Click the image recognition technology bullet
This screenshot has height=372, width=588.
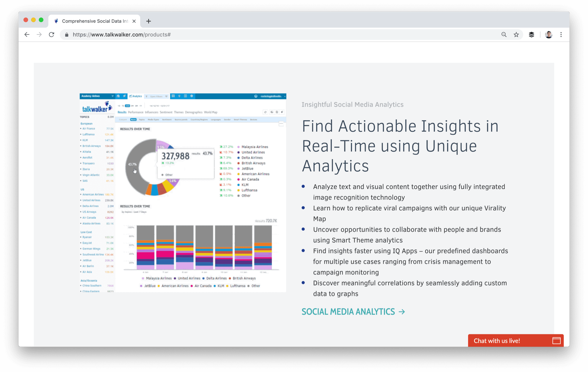point(409,192)
